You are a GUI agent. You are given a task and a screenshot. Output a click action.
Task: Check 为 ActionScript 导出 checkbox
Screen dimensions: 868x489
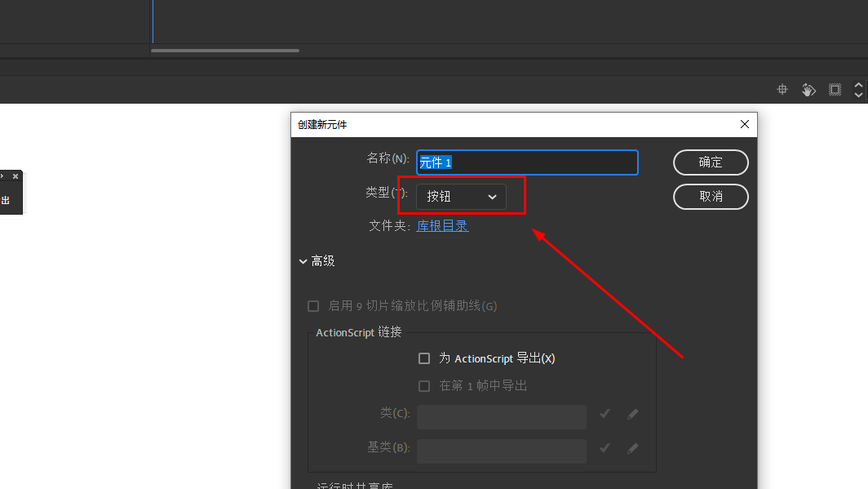pos(424,359)
